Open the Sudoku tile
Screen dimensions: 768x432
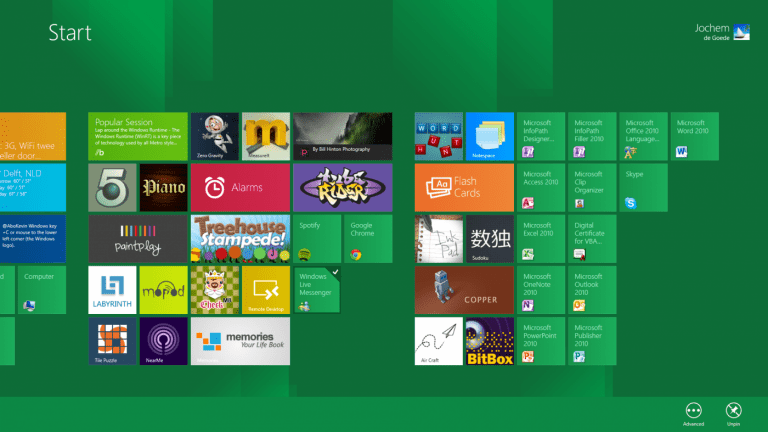point(490,239)
